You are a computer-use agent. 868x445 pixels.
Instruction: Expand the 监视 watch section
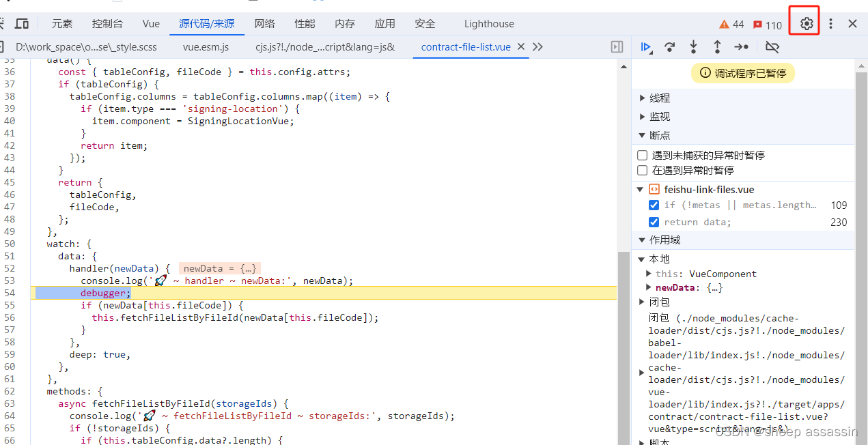[x=643, y=116]
